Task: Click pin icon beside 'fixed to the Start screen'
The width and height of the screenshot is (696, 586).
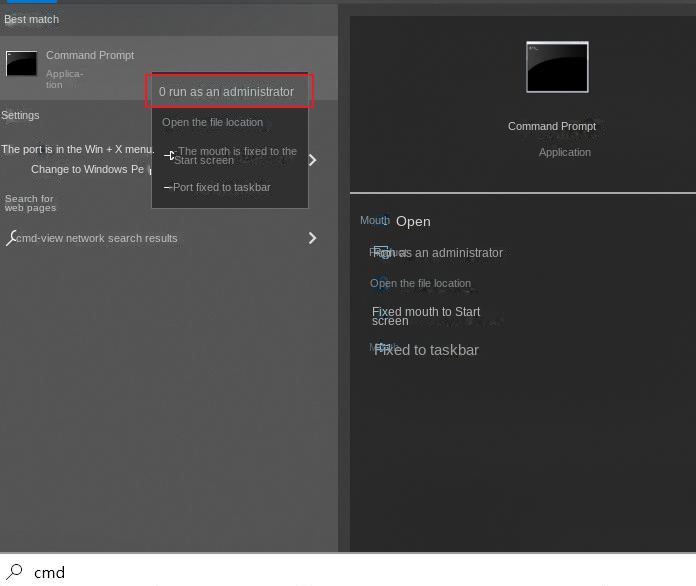Action: click(169, 155)
